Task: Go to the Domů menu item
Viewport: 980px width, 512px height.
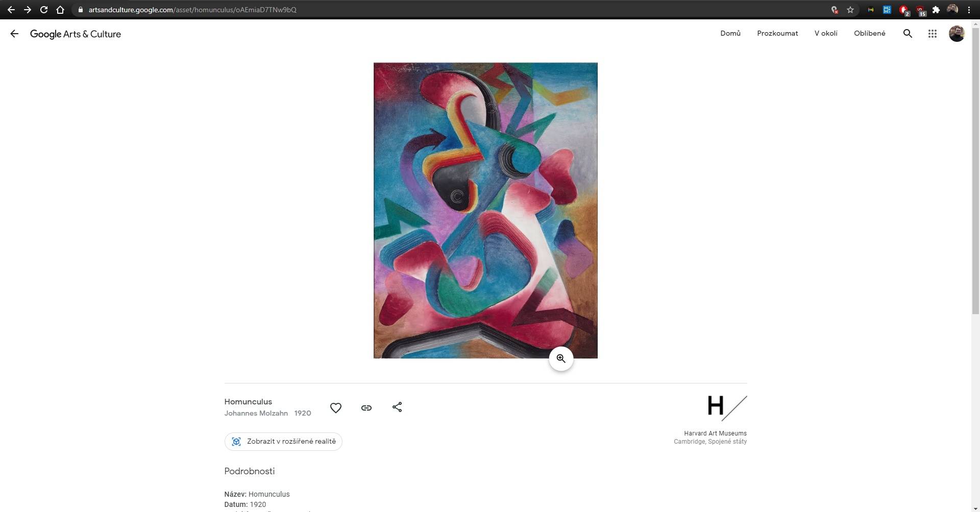Action: 730,34
